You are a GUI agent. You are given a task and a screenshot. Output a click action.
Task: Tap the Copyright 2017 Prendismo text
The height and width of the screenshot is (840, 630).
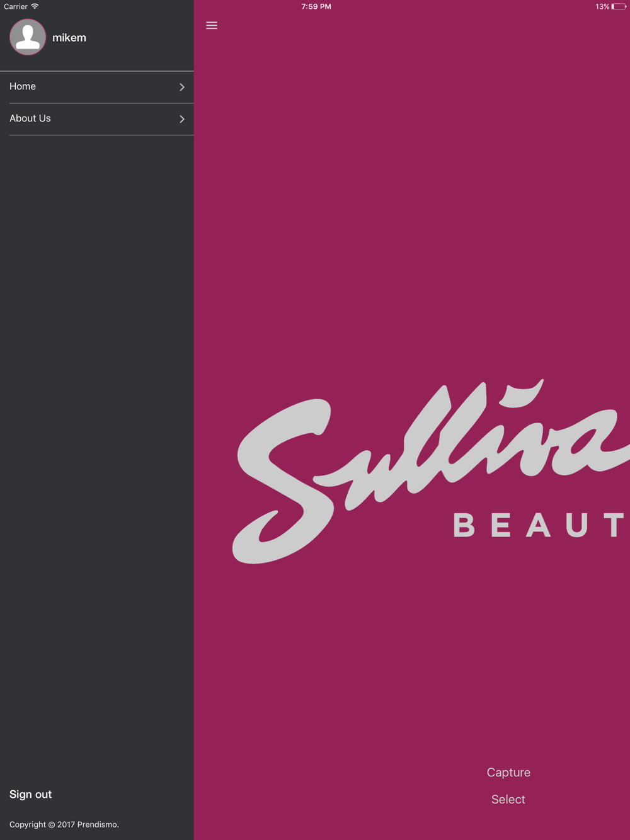pyautogui.click(x=64, y=824)
